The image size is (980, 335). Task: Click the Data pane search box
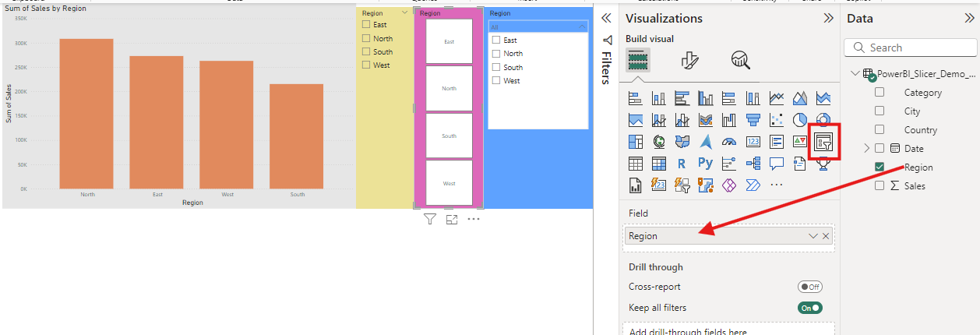click(x=911, y=48)
